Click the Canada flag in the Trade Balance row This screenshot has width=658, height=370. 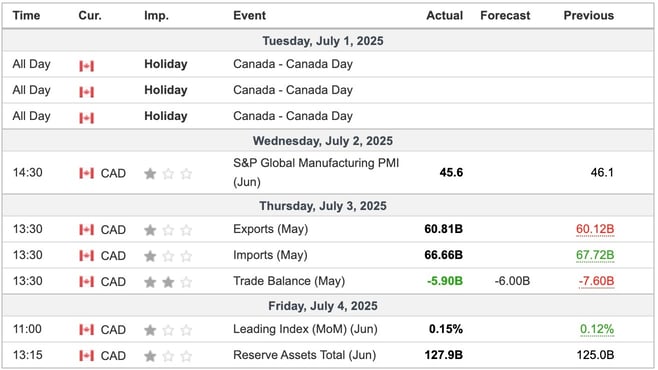[86, 282]
